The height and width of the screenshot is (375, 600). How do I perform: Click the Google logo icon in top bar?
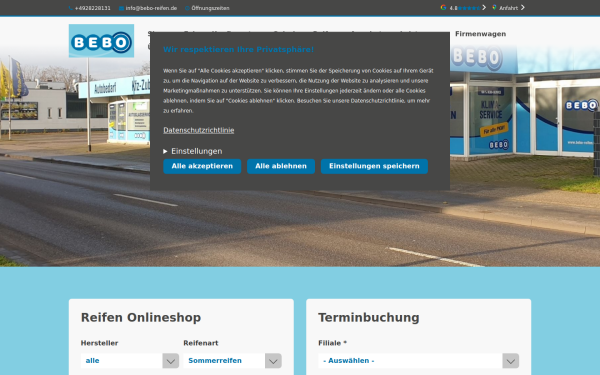pyautogui.click(x=443, y=7)
